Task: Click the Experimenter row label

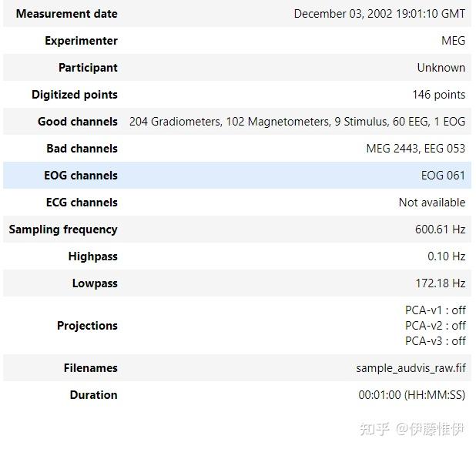Action: [x=81, y=41]
